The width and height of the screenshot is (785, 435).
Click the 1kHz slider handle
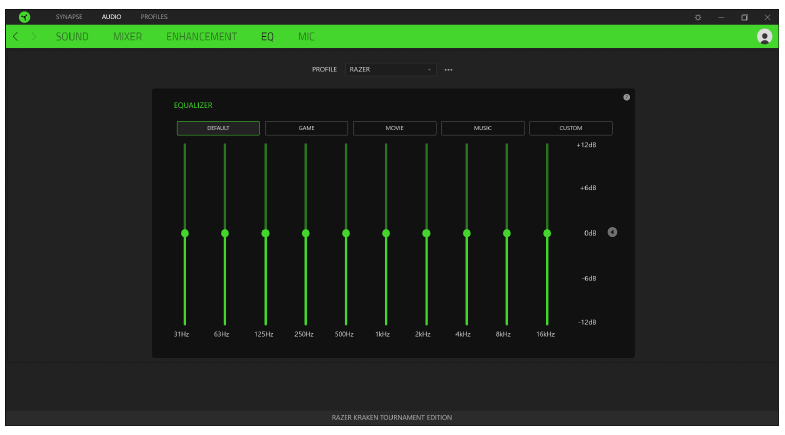[x=386, y=233]
